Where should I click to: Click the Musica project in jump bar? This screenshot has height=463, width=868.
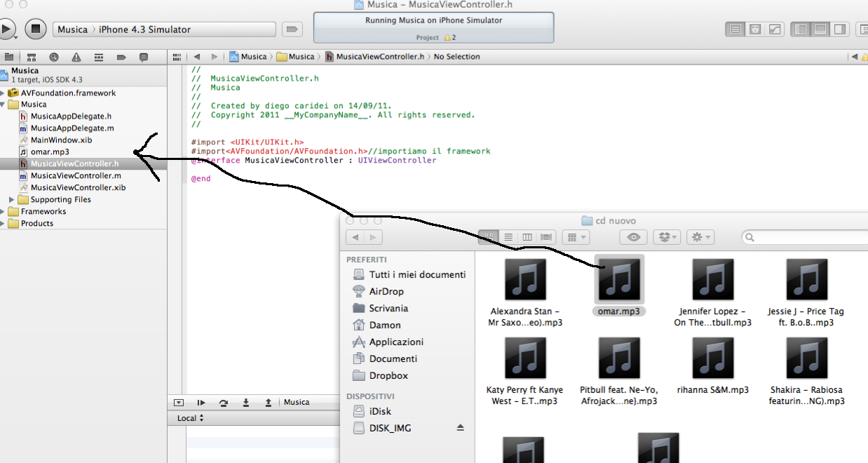(247, 57)
